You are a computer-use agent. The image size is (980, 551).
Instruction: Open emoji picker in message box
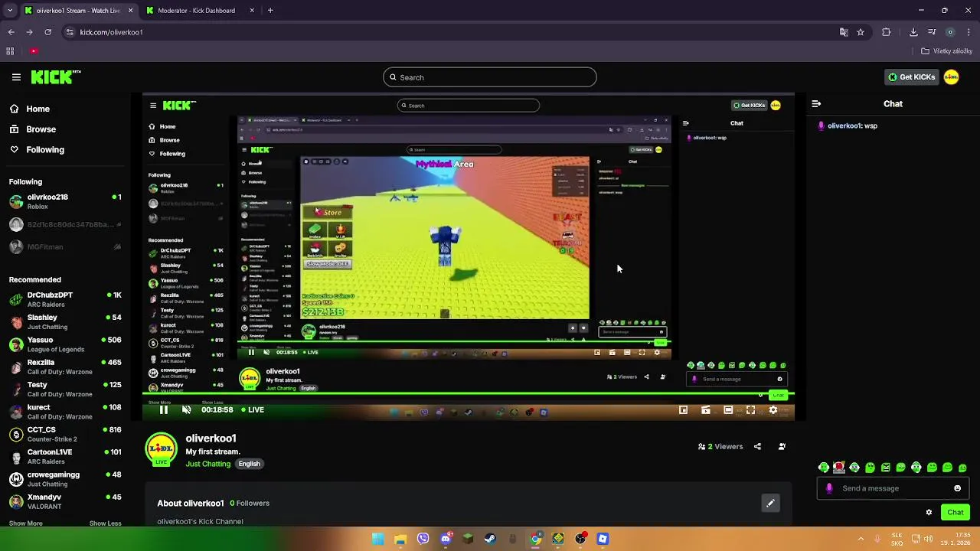[958, 488]
